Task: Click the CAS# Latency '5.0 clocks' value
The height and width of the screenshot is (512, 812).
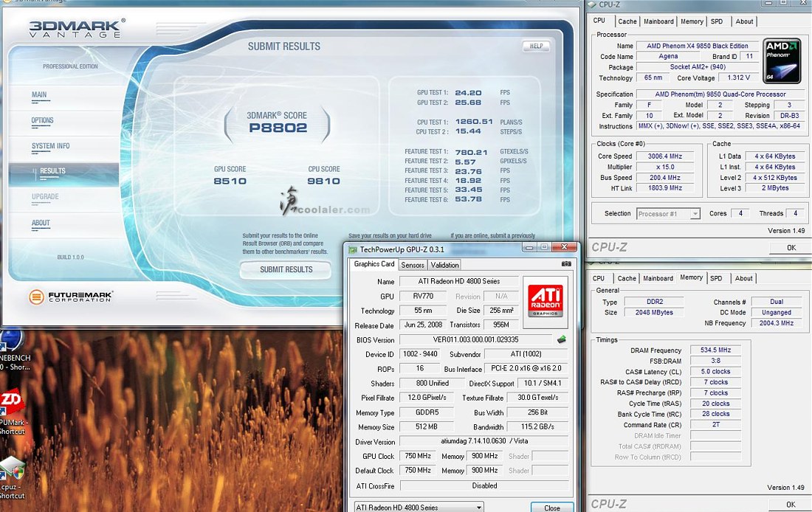Action: pos(716,372)
